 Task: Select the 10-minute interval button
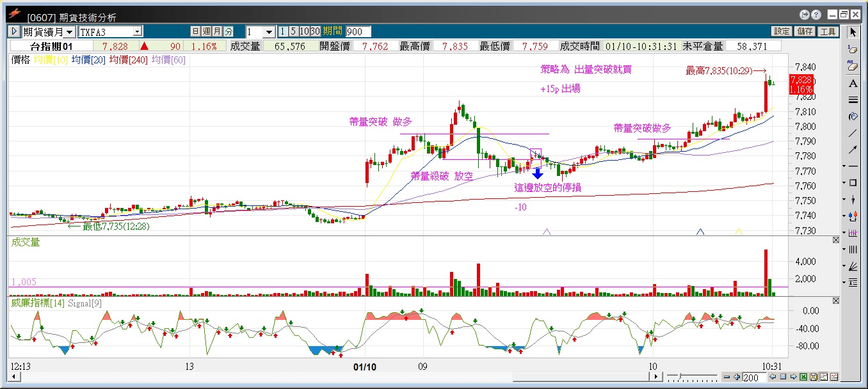(304, 31)
